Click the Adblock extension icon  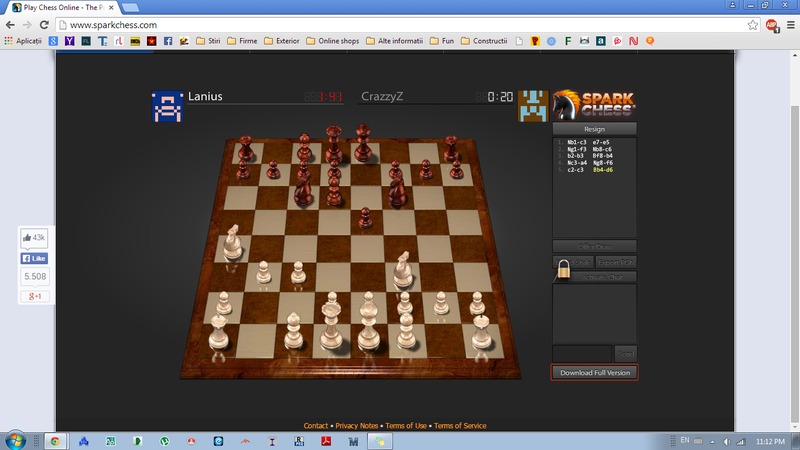click(772, 24)
